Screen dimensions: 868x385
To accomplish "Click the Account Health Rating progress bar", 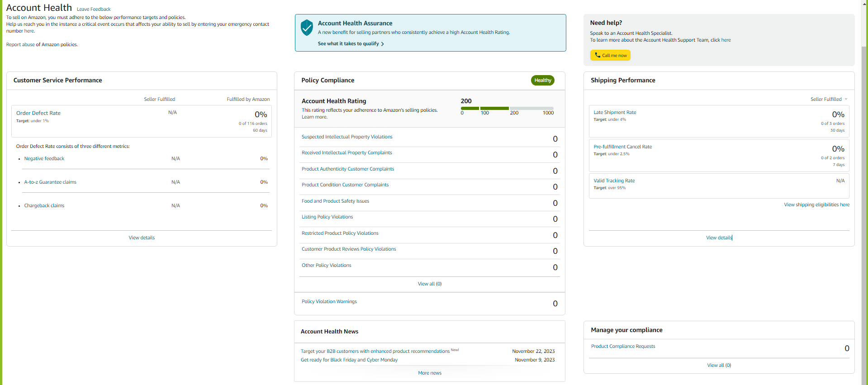I will click(x=507, y=108).
